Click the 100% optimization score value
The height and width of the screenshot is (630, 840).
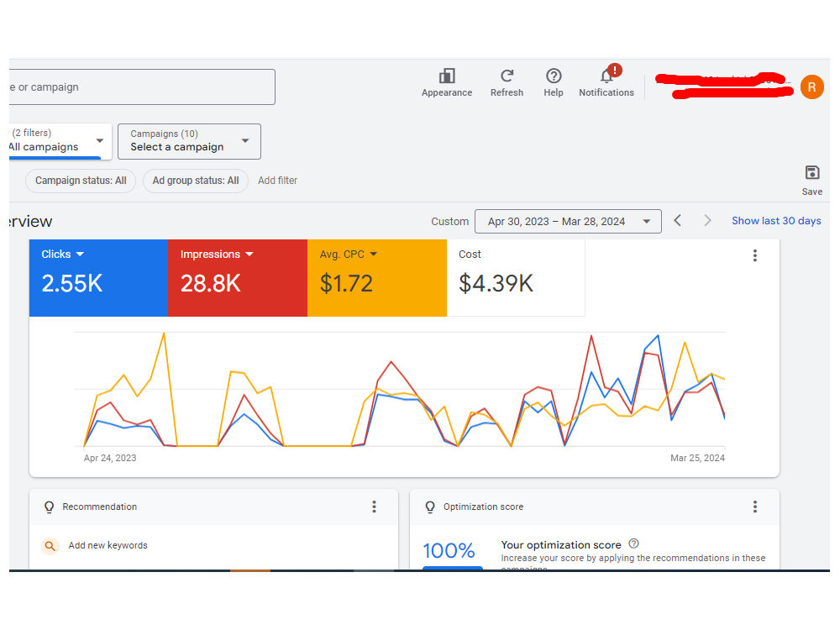[449, 550]
